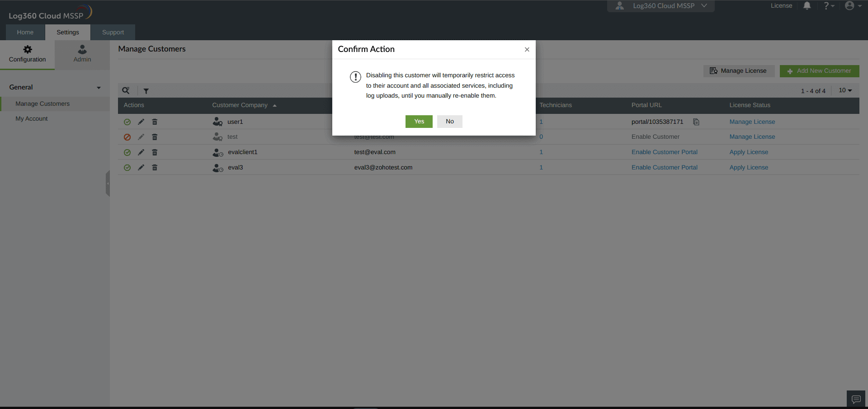Click the user1 customer avatar icon
The width and height of the screenshot is (868, 409).
217,122
